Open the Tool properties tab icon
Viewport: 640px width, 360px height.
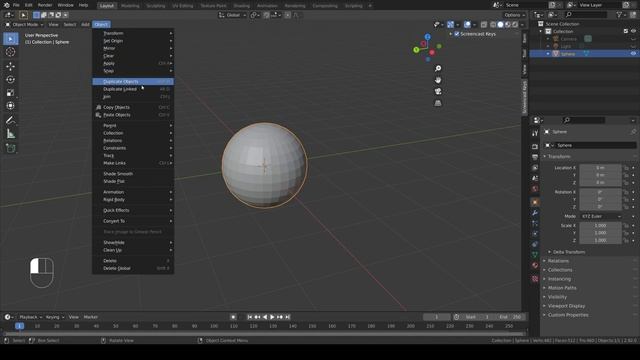[x=535, y=133]
